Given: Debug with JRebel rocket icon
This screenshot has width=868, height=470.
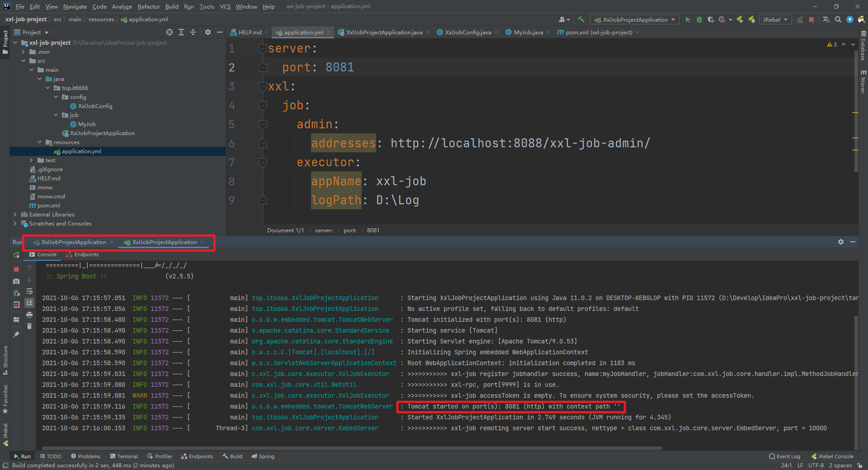Looking at the screenshot, I should 751,19.
